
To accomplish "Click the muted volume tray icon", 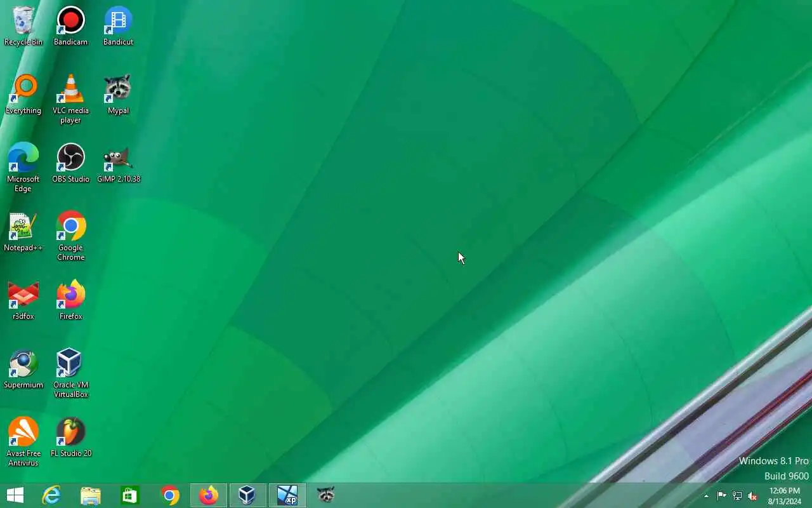I will 753,497.
